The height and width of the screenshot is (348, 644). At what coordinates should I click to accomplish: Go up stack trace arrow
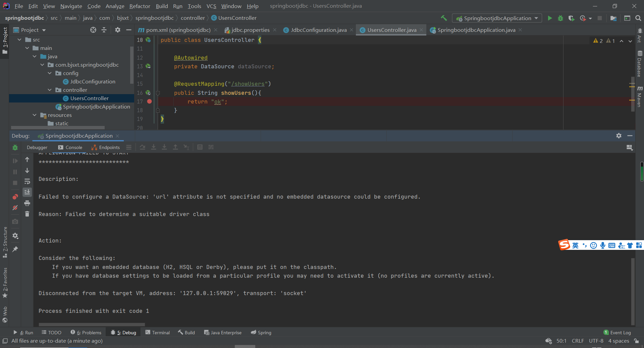[27, 159]
